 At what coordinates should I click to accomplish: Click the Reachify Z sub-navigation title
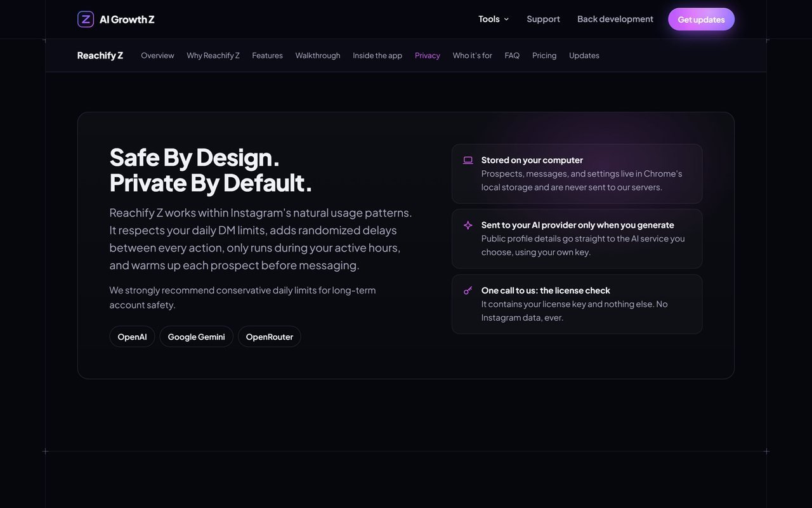coord(100,55)
